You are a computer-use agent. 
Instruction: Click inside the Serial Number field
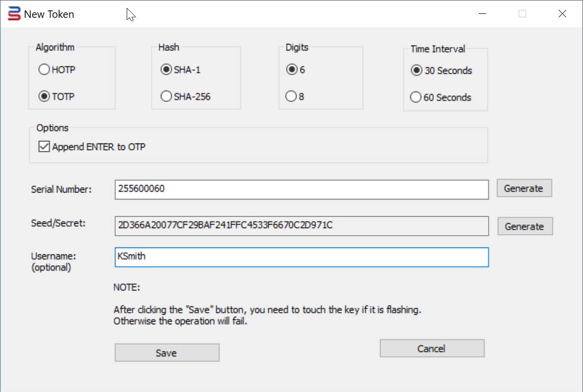point(301,189)
